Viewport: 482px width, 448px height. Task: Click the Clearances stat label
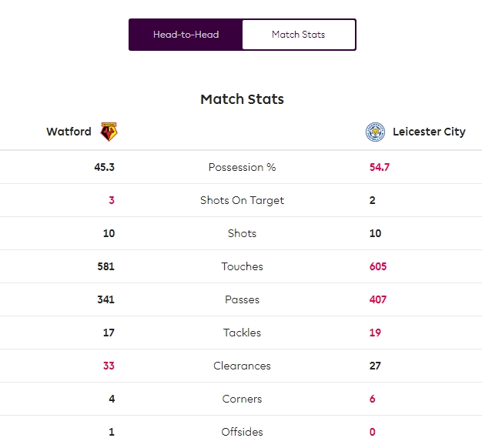(242, 366)
